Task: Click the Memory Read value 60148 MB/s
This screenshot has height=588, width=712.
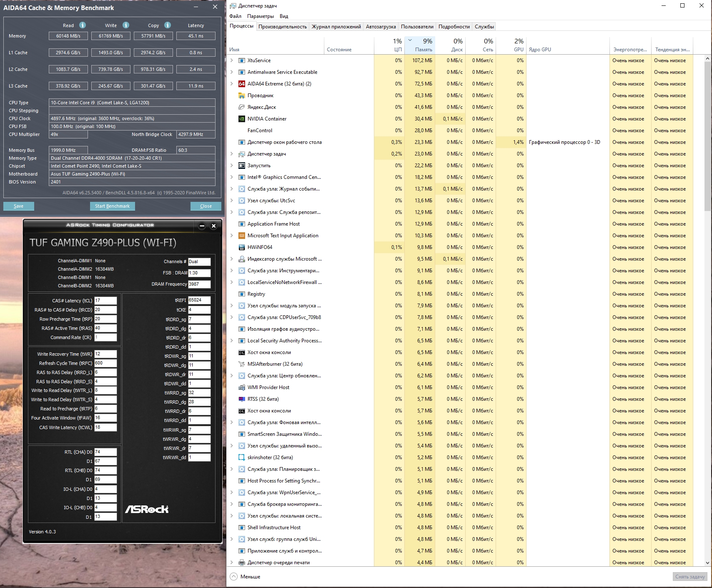Action: coord(68,36)
